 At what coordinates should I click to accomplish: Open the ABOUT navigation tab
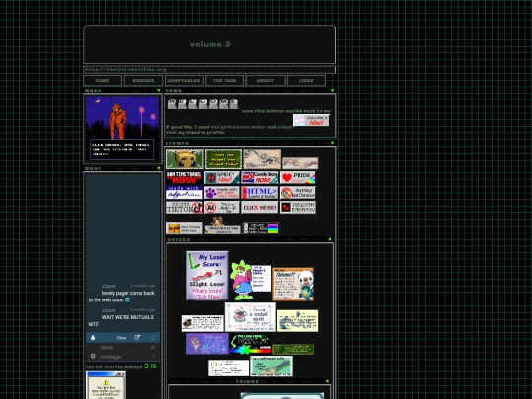pyautogui.click(x=265, y=81)
